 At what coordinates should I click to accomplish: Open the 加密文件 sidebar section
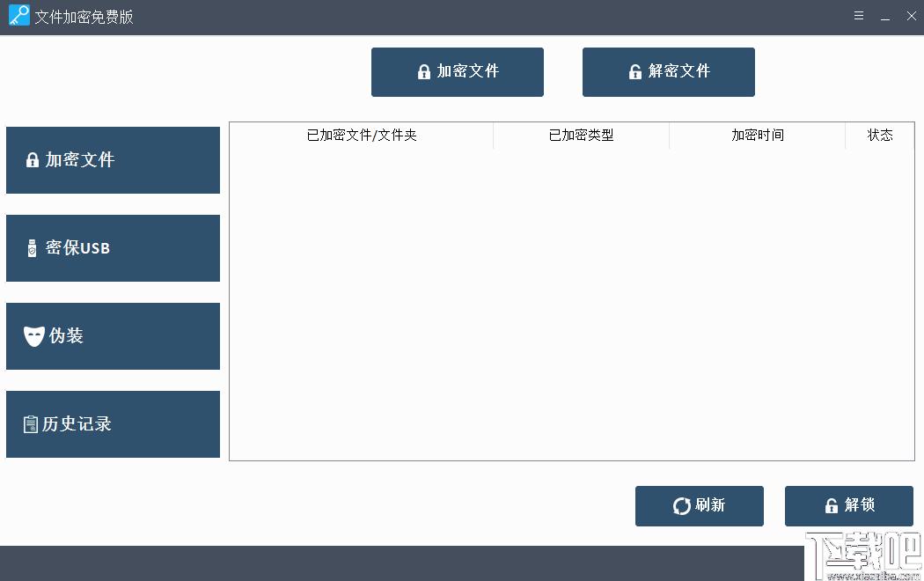[114, 159]
